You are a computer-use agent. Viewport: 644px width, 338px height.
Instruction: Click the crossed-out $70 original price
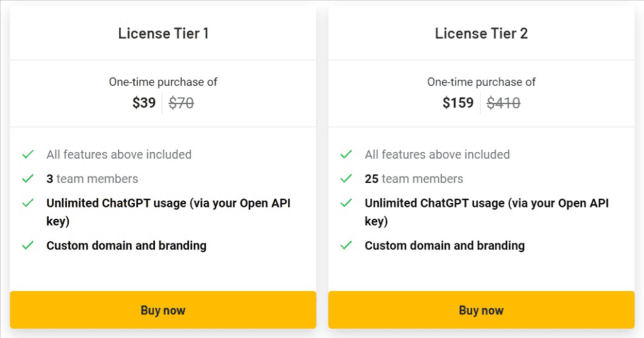pyautogui.click(x=182, y=103)
